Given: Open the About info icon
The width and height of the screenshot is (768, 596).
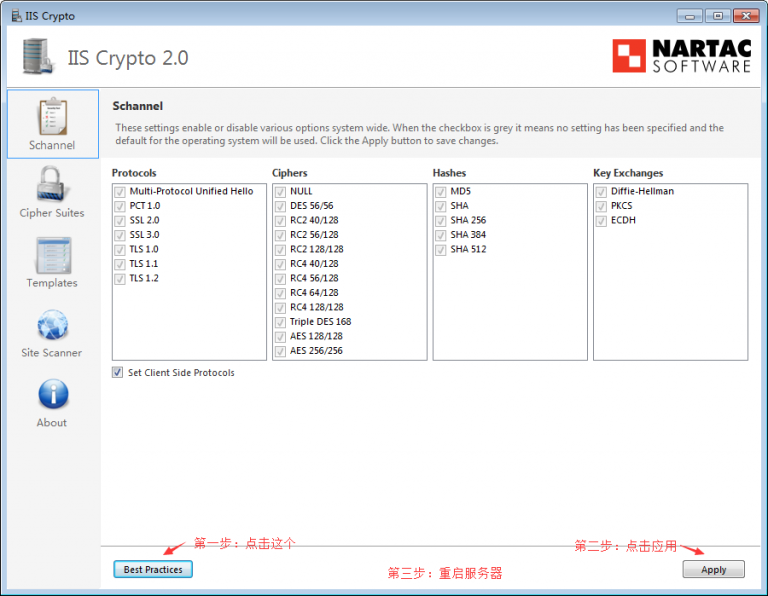Looking at the screenshot, I should click(52, 395).
